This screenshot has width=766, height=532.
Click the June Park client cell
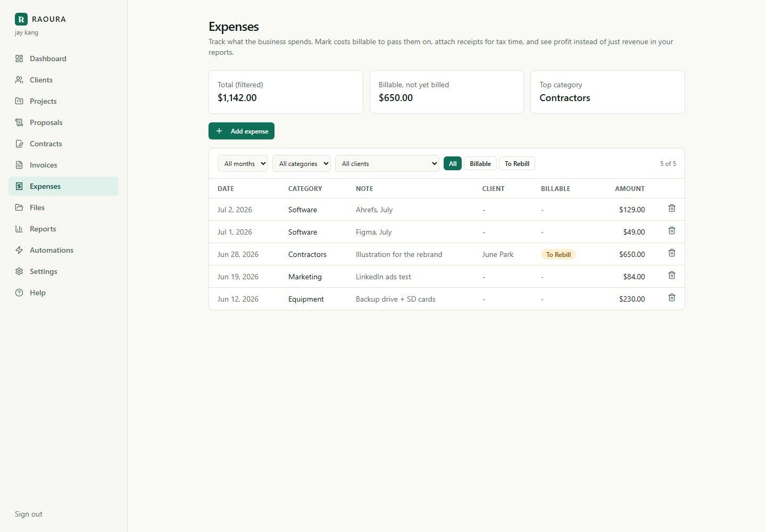click(498, 254)
